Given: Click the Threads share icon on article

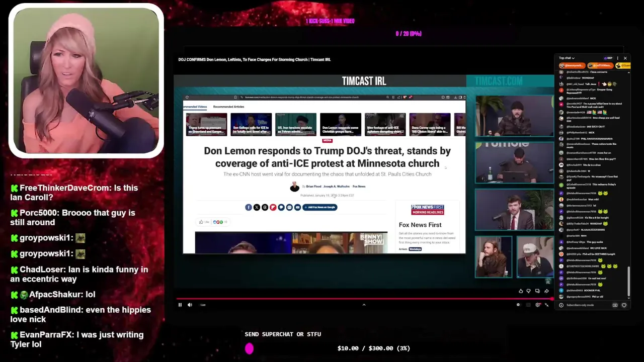Looking at the screenshot, I should [x=265, y=207].
